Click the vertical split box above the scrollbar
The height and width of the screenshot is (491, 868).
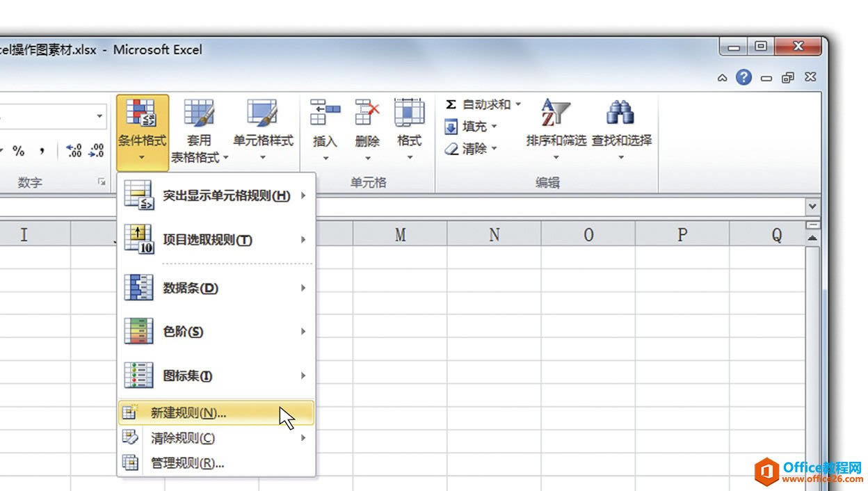(x=812, y=225)
